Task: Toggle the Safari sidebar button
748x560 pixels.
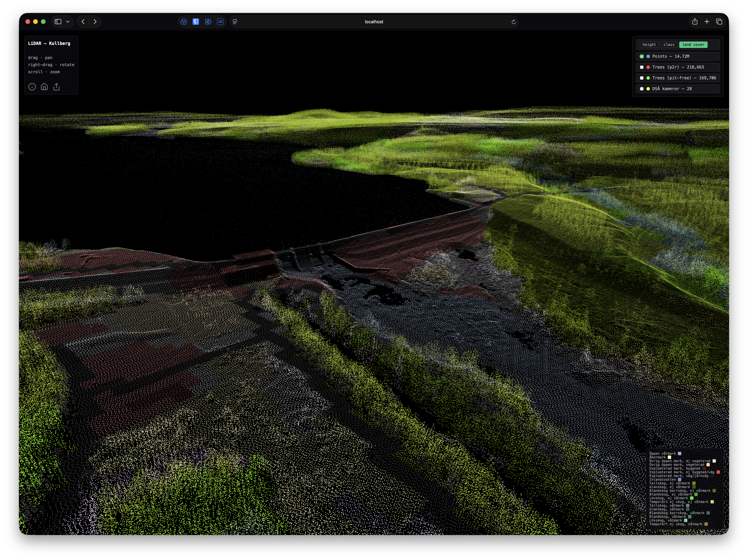Action: 58,22
